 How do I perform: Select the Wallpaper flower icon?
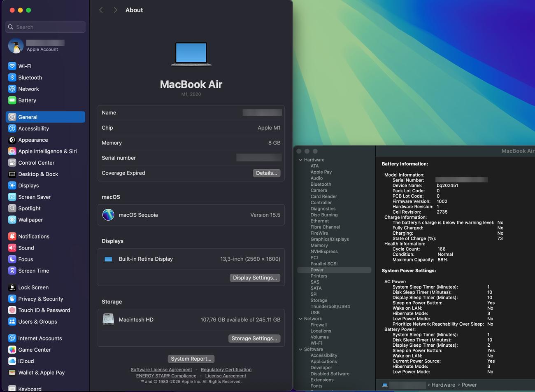pos(12,220)
